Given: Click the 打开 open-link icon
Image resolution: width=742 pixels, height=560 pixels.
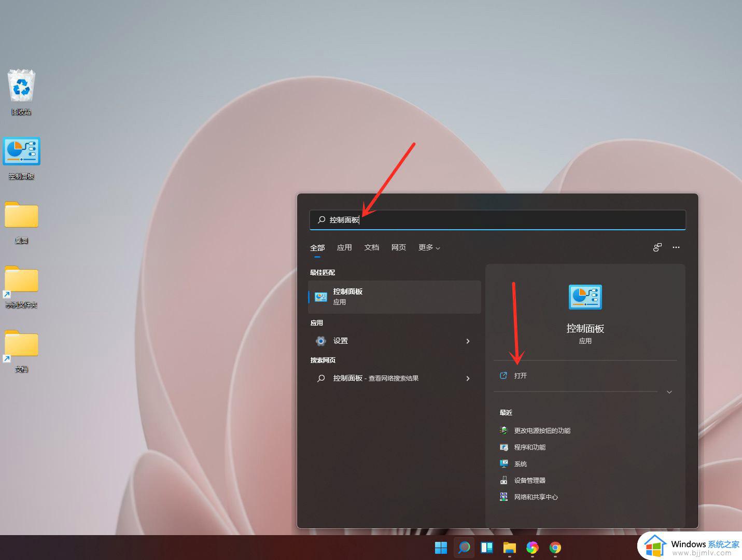Looking at the screenshot, I should (x=503, y=375).
